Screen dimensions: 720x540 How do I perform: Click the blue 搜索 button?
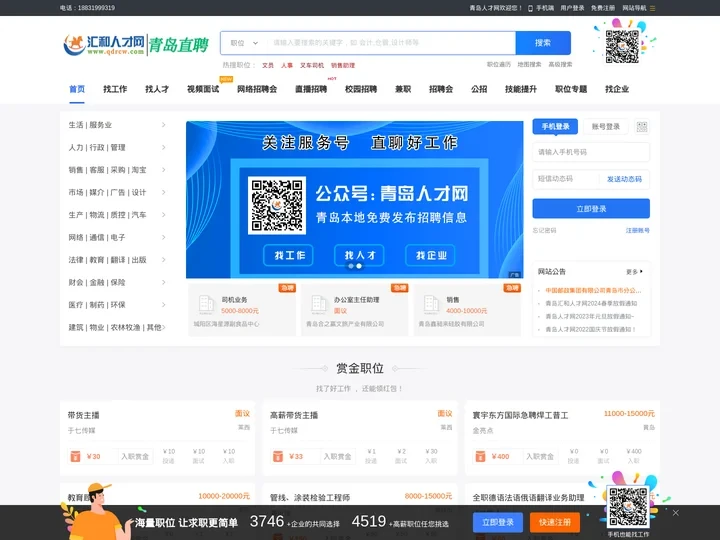[543, 43]
